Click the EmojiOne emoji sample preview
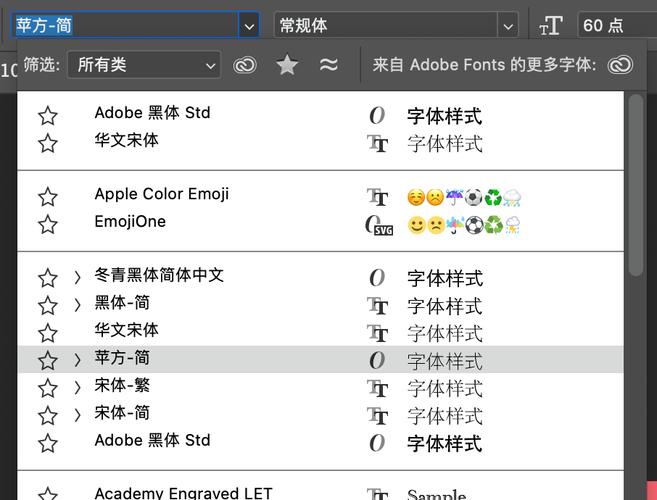 pyautogui.click(x=464, y=225)
